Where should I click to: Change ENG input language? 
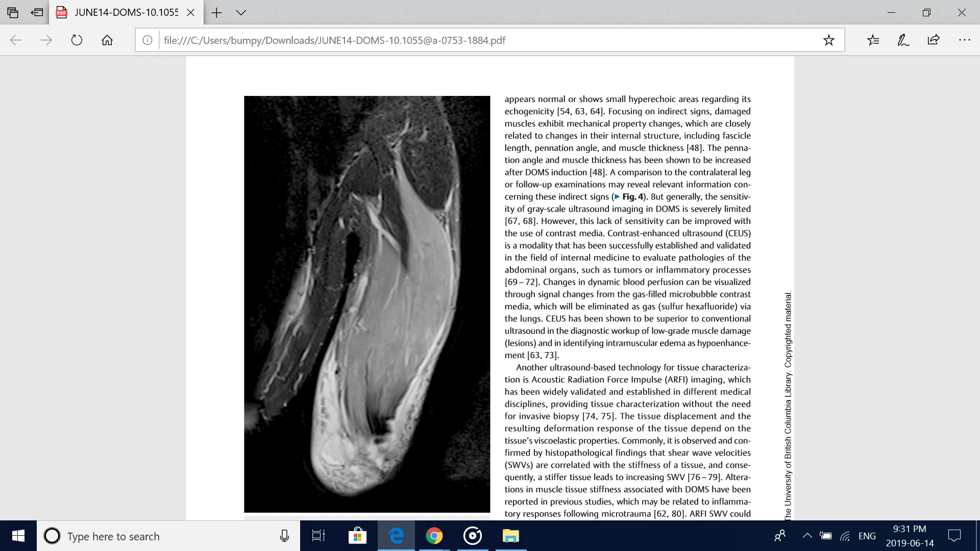pyautogui.click(x=867, y=536)
